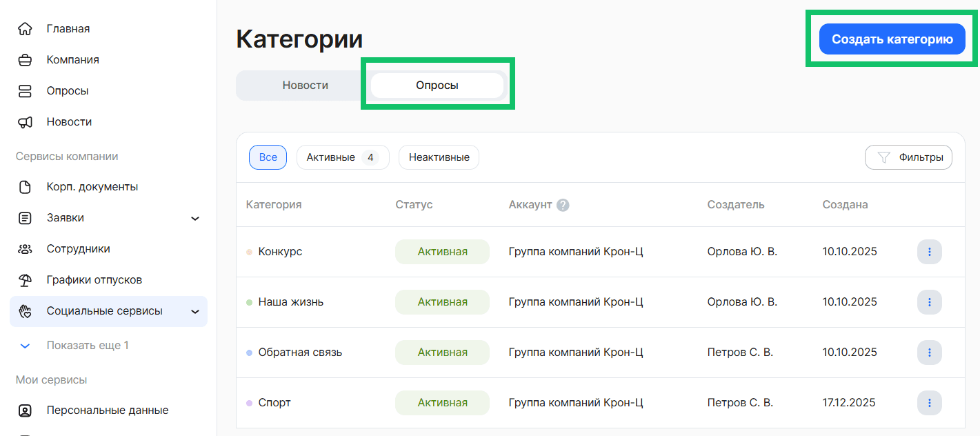Expand the Заявки sidebar section

click(195, 218)
